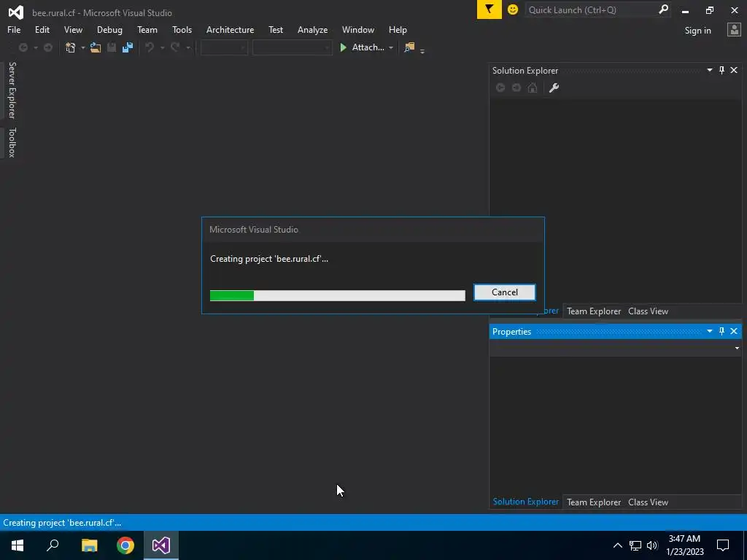The height and width of the screenshot is (560, 747).
Task: Open the Analyze menu
Action: click(312, 30)
